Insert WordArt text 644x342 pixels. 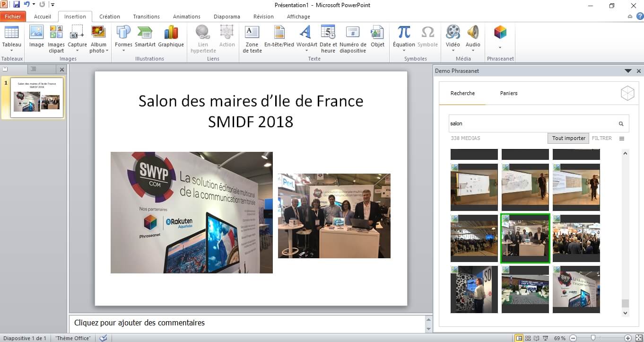[x=306, y=33]
